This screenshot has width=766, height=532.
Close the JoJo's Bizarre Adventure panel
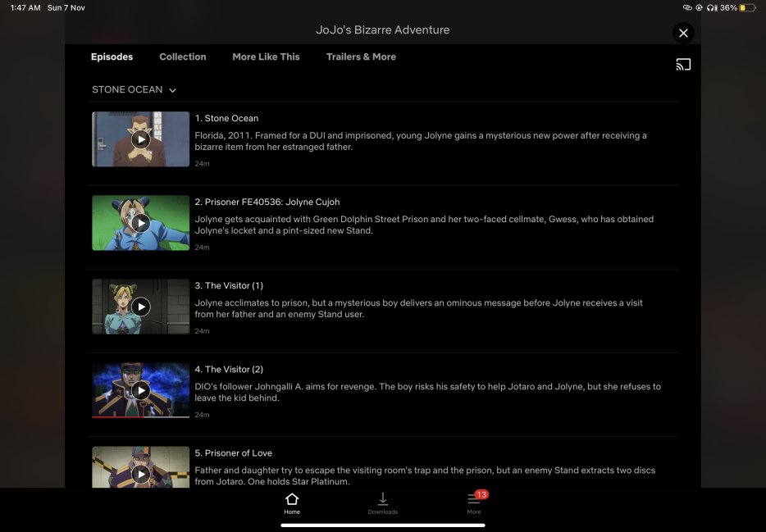[x=683, y=33]
